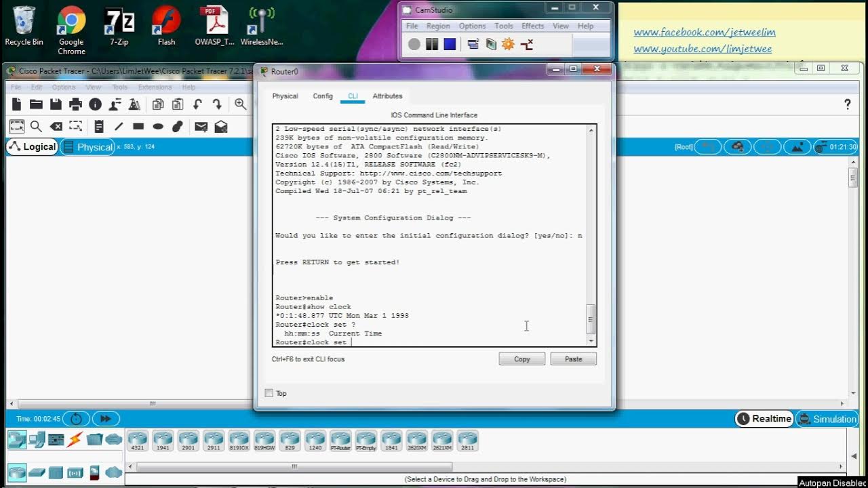
Task: Open Packet Tracer Extensions menu
Action: pos(155,87)
